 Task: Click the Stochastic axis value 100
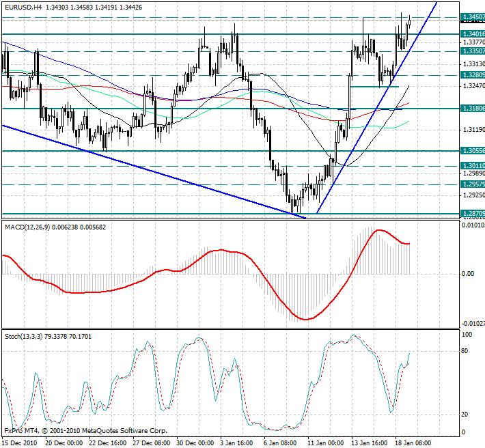(x=467, y=335)
